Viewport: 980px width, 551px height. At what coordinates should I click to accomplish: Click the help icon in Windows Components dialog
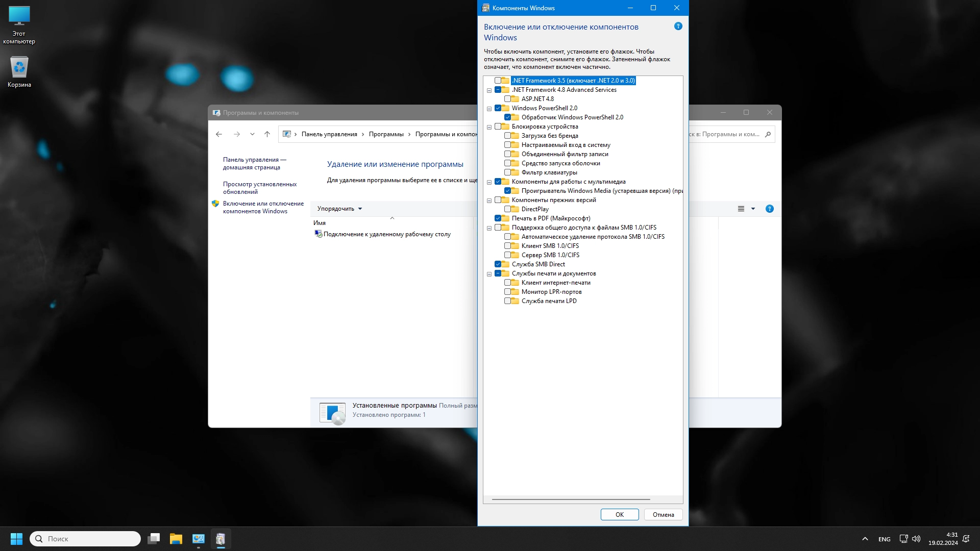click(x=678, y=27)
